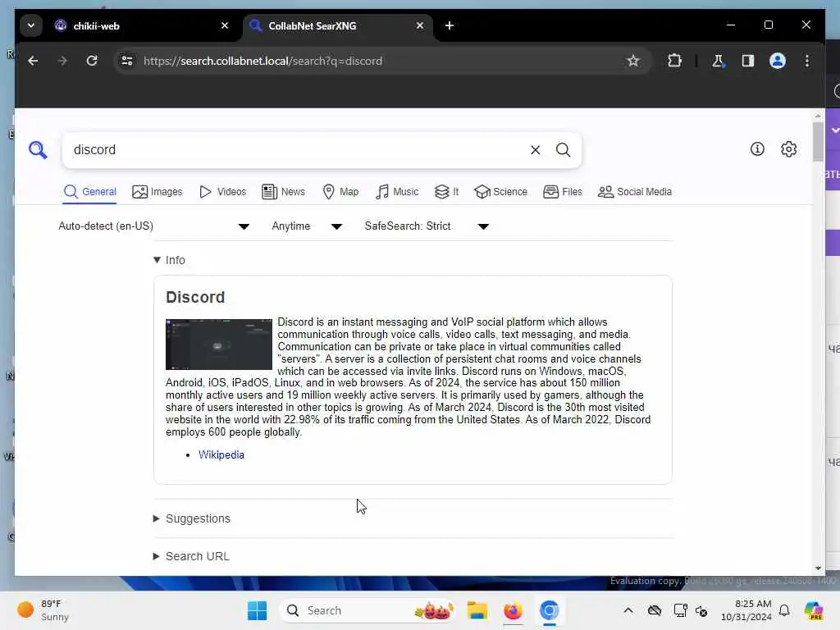
Task: Open browser extensions puzzle icon
Action: [x=674, y=61]
